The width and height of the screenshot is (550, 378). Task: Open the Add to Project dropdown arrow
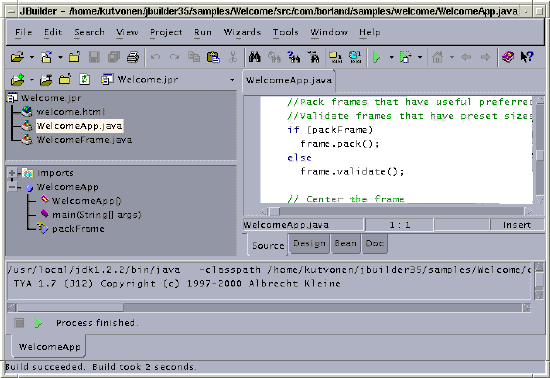(x=32, y=80)
